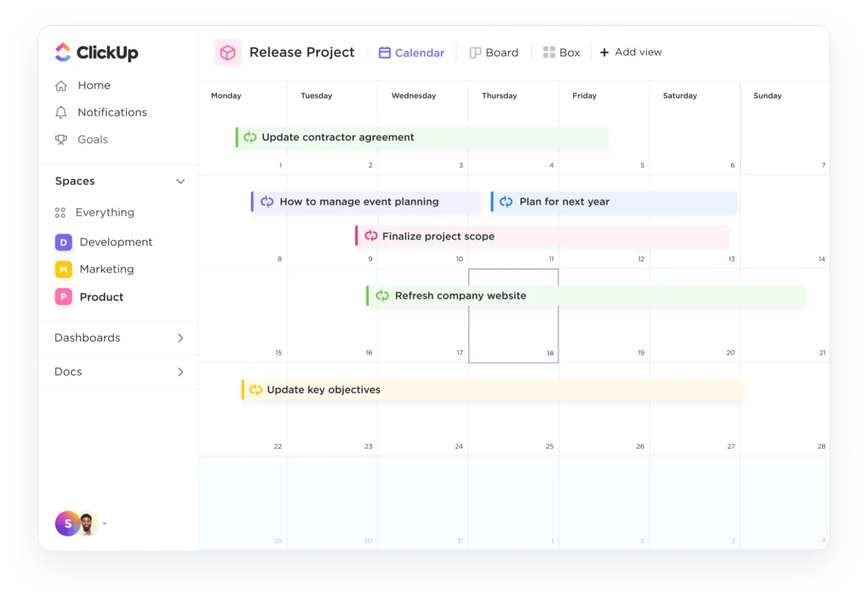This screenshot has width=868, height=602.
Task: Expand the Dashboards section arrow
Action: [180, 338]
